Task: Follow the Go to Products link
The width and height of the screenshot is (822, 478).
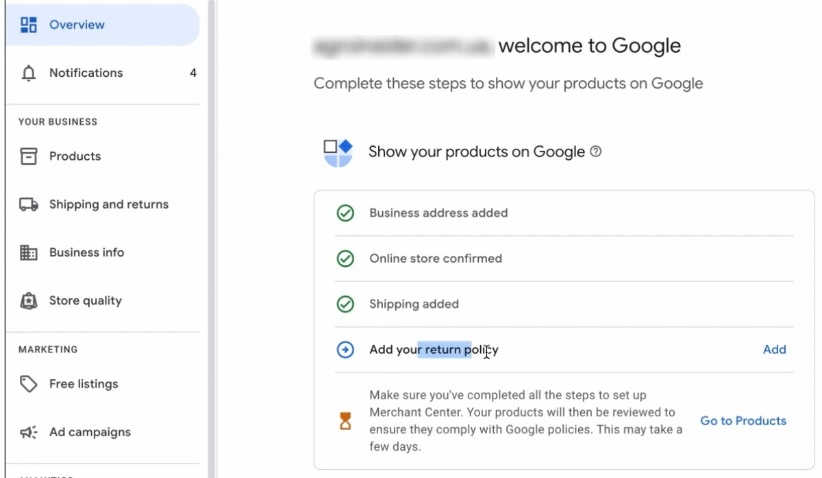Action: pos(743,421)
